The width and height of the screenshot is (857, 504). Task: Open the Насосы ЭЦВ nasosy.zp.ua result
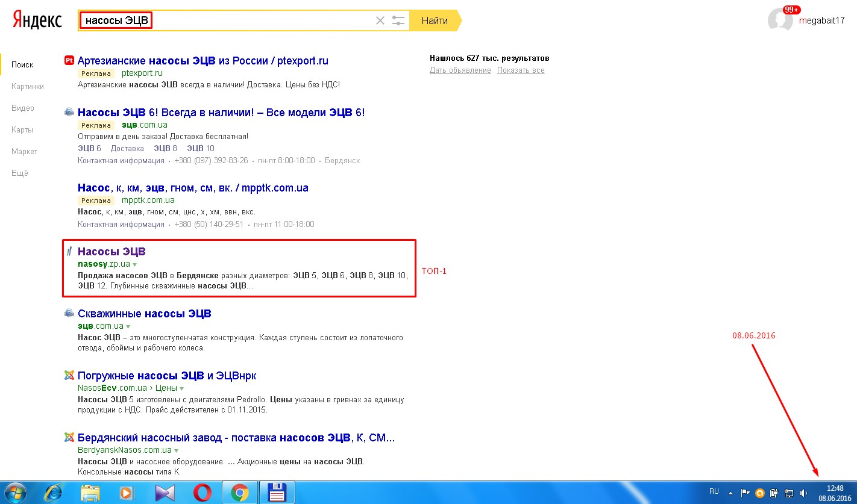point(111,252)
